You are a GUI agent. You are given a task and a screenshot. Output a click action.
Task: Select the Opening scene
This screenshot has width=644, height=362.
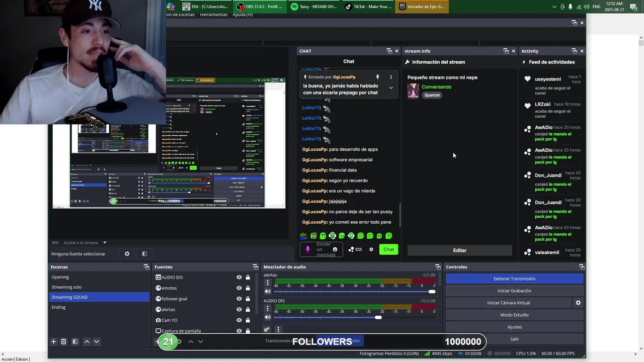click(x=99, y=277)
